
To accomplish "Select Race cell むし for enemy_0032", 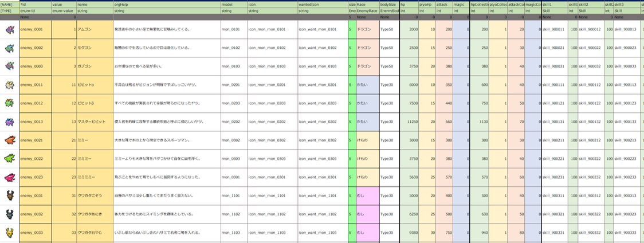I will point(368,214).
